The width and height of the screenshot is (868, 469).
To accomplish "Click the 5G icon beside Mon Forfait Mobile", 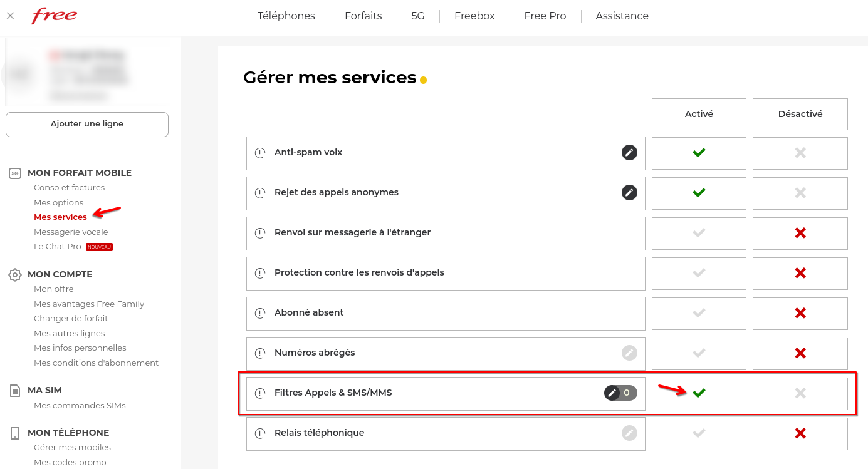I will tap(15, 173).
